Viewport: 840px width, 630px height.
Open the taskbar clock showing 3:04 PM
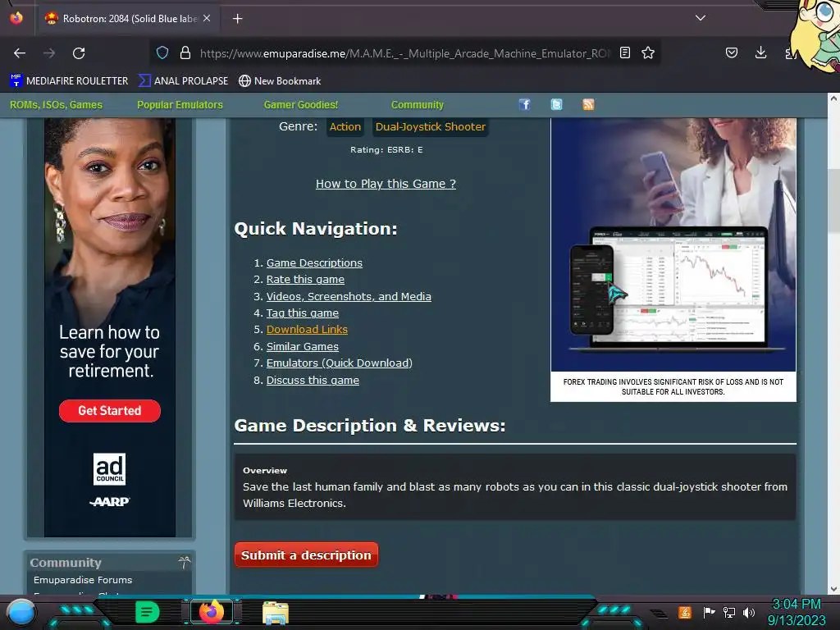pos(796,612)
